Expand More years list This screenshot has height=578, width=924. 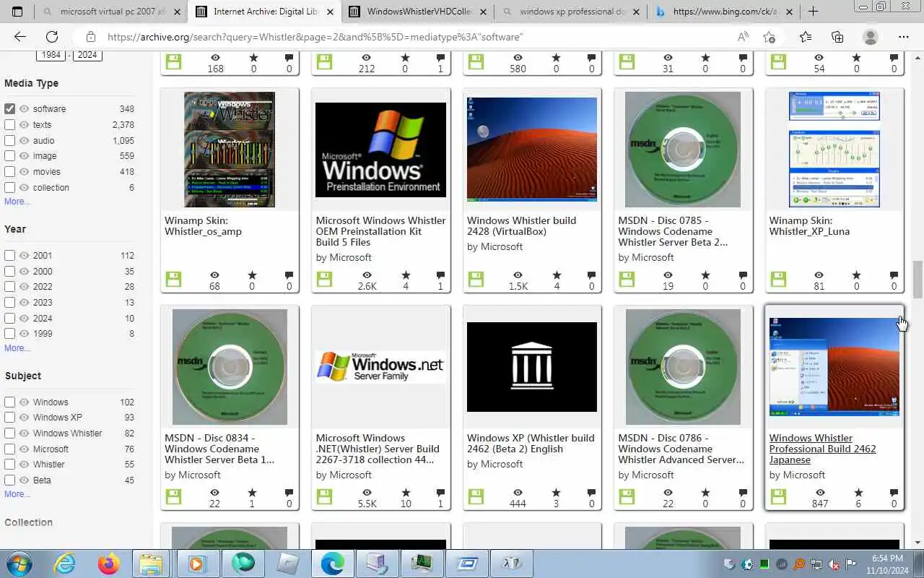point(17,348)
